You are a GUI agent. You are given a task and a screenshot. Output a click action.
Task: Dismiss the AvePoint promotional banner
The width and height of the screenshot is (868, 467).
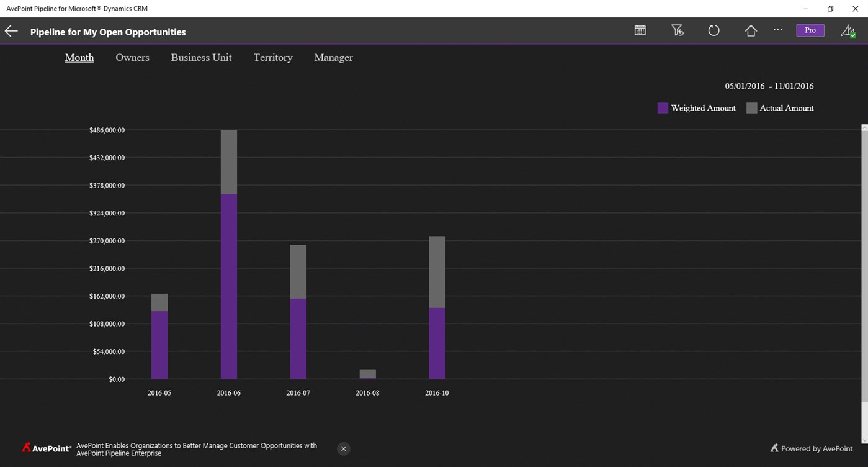pyautogui.click(x=343, y=448)
